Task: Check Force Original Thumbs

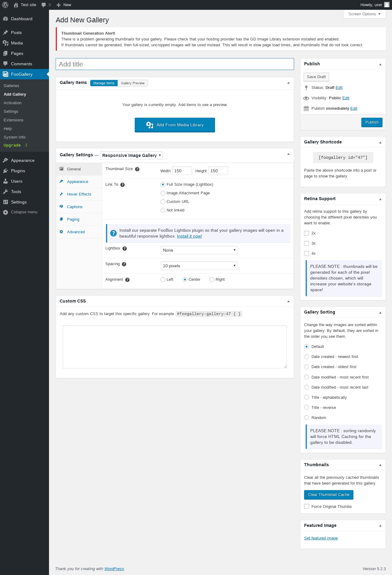Action: 307,506
